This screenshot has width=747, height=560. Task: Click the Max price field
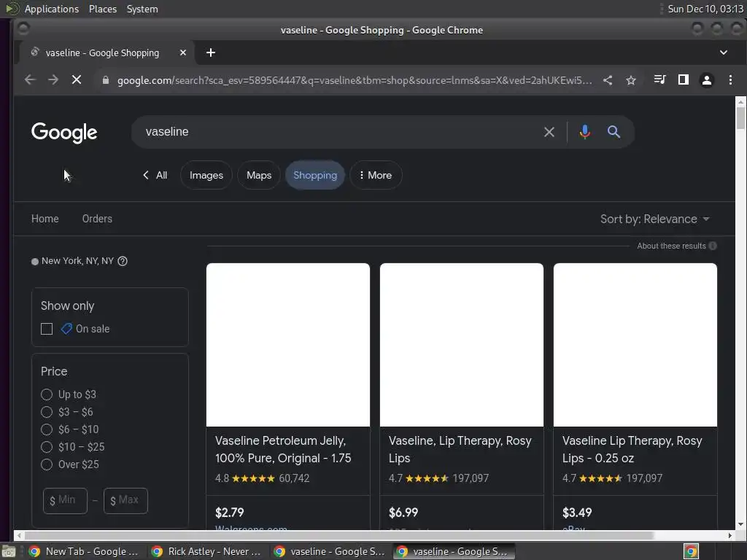125,500
